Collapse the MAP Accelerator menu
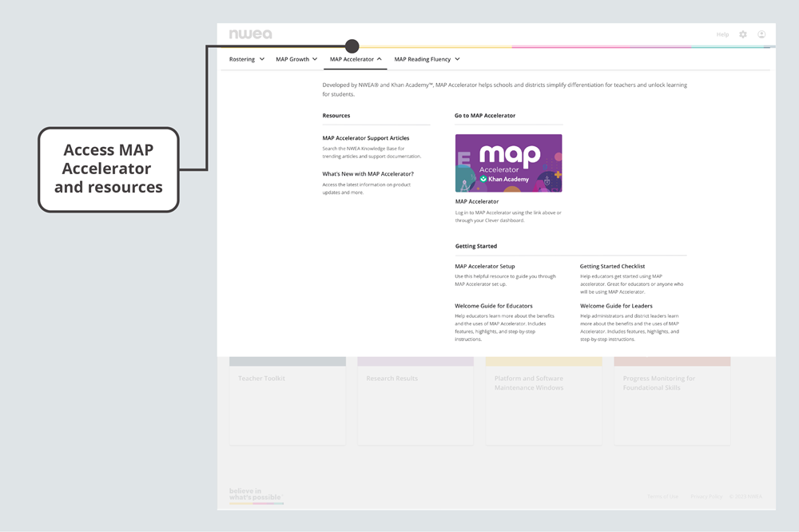Image resolution: width=799 pixels, height=532 pixels. coord(356,59)
